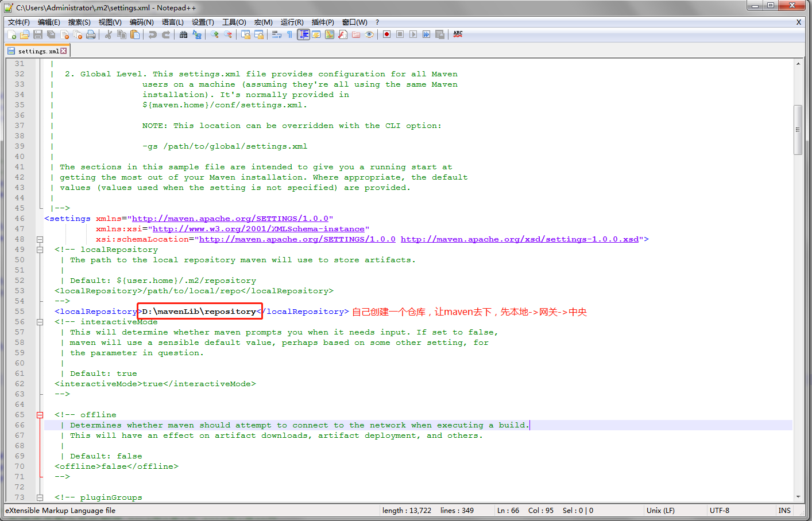Image resolution: width=812 pixels, height=521 pixels.
Task: Click the Close All toolbar icon
Action: pyautogui.click(x=78, y=34)
